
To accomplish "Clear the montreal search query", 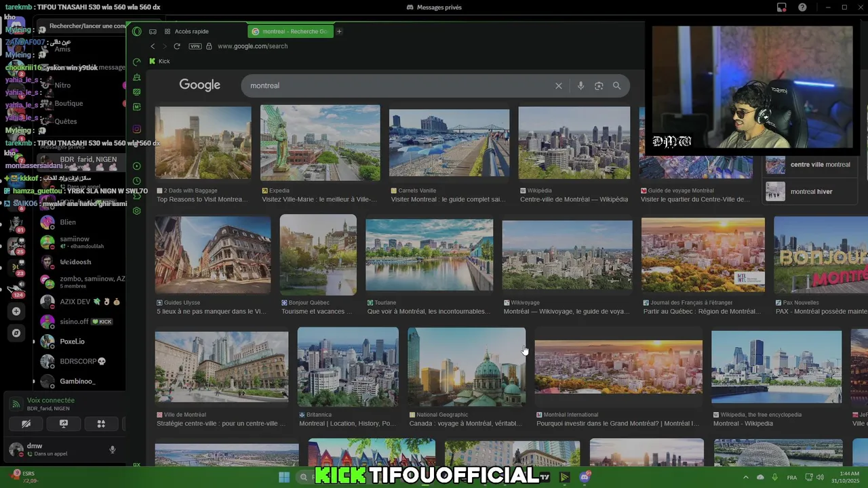I will pyautogui.click(x=559, y=86).
